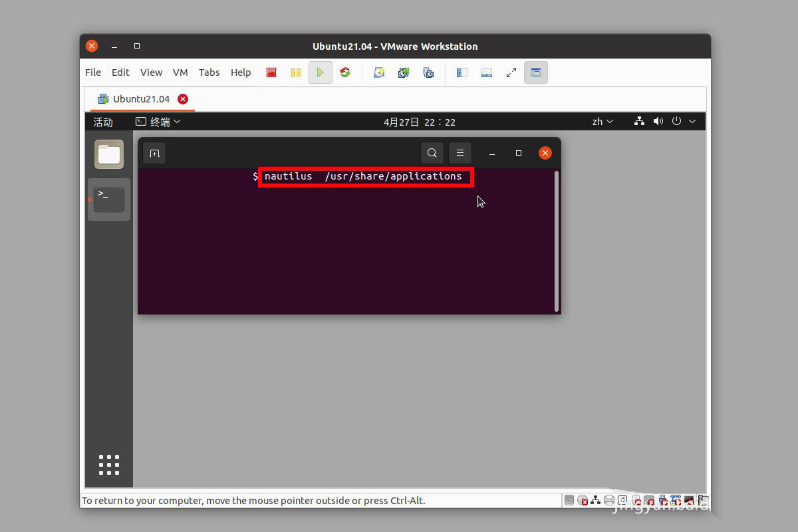The height and width of the screenshot is (532, 798).
Task: Open the File menu
Action: click(93, 72)
